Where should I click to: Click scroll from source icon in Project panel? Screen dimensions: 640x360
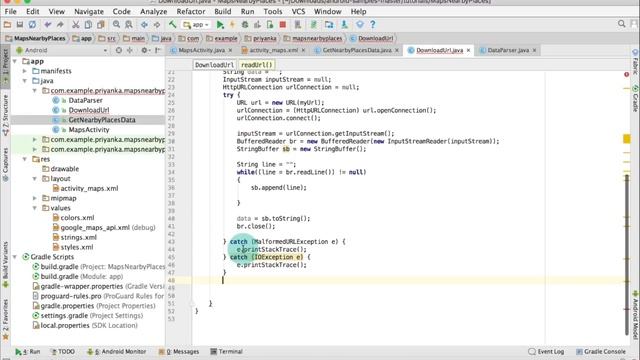[118, 50]
